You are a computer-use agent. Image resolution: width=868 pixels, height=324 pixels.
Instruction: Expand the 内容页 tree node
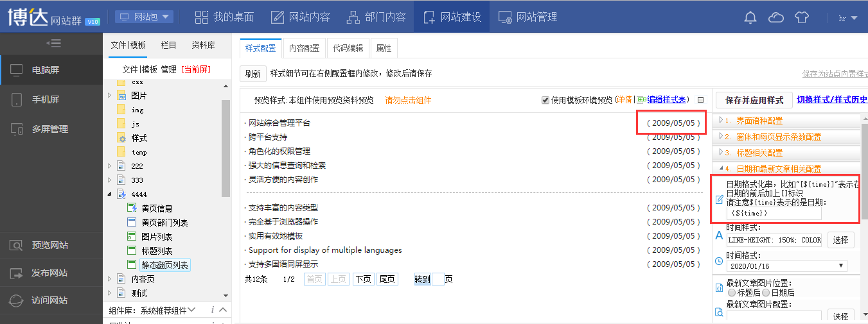109,279
